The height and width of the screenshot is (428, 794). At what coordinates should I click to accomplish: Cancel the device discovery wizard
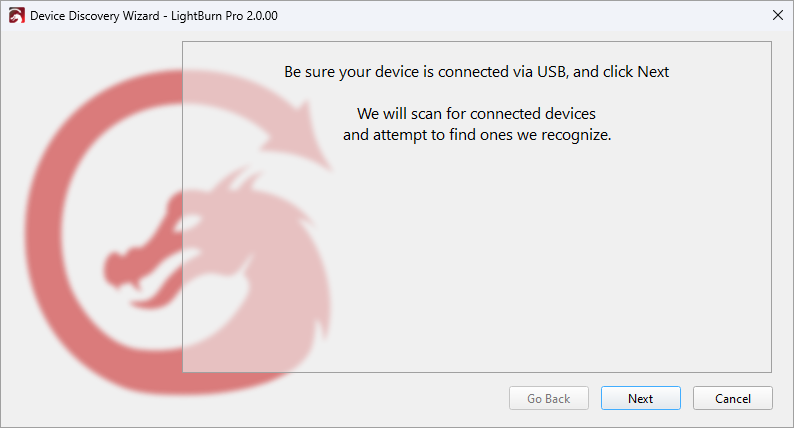732,398
